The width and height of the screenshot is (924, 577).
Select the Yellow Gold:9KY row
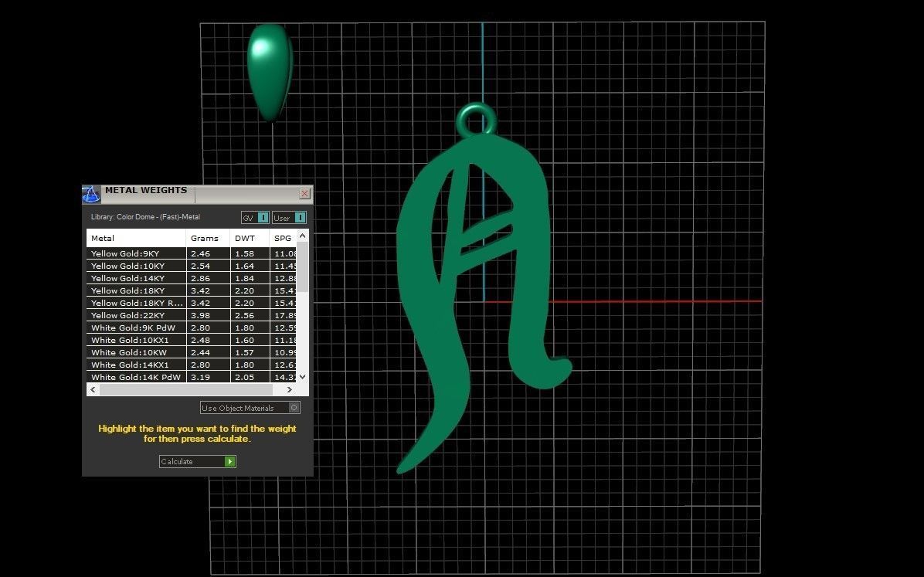(192, 253)
